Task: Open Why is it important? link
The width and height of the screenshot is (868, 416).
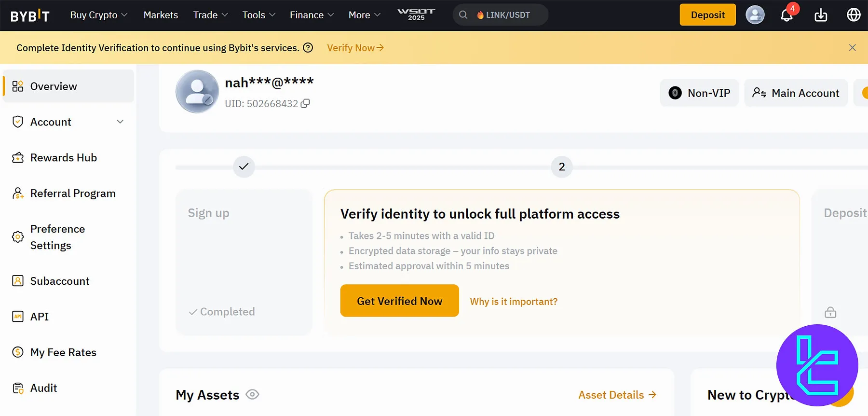Action: (x=514, y=302)
